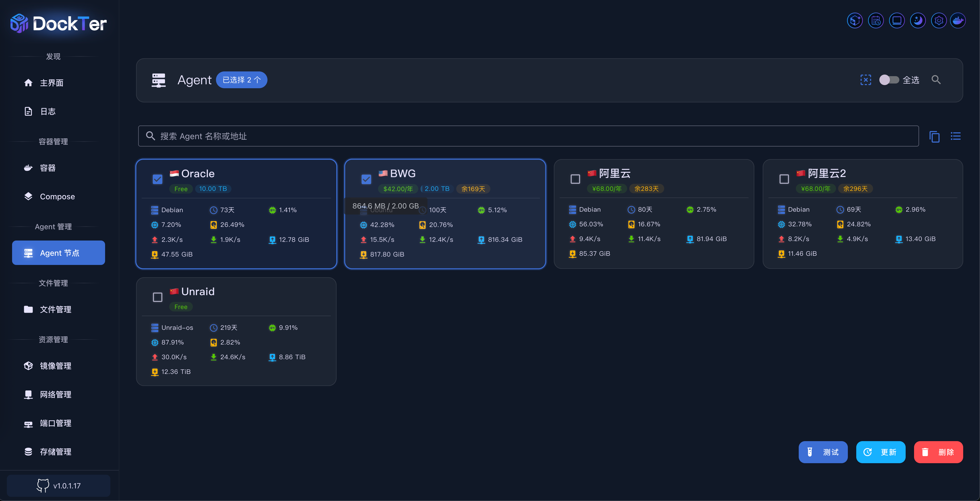
Task: Click the clear selection dashed-box icon
Action: (x=865, y=80)
